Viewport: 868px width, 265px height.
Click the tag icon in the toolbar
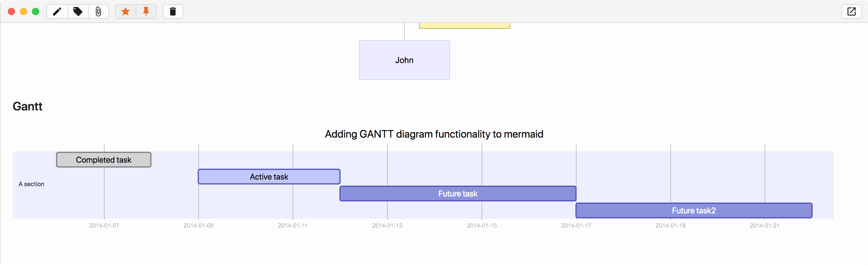[77, 11]
